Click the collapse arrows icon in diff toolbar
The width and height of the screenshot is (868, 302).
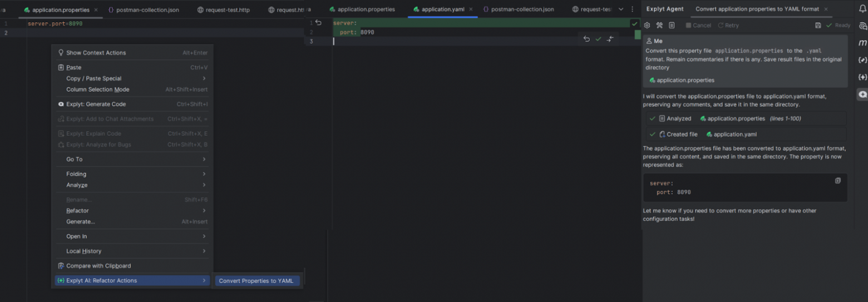610,39
